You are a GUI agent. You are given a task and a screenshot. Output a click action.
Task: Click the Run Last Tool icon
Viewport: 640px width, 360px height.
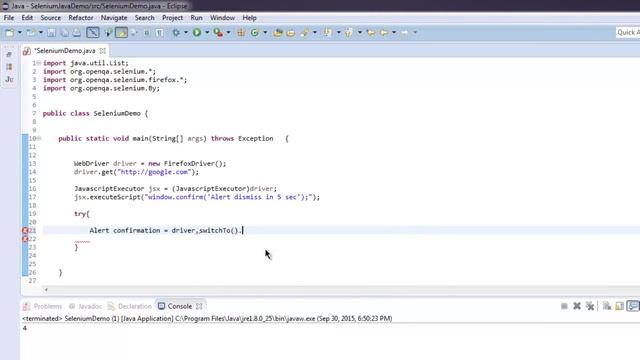[x=218, y=32]
